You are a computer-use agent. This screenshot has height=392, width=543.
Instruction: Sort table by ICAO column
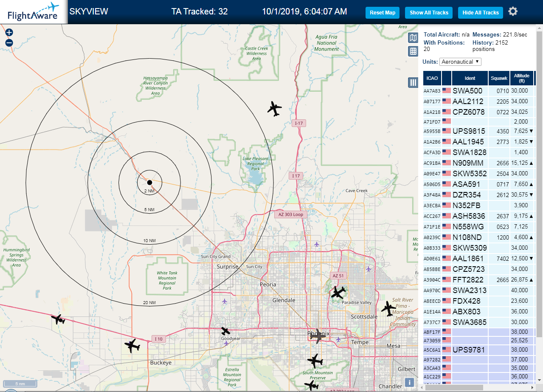432,78
